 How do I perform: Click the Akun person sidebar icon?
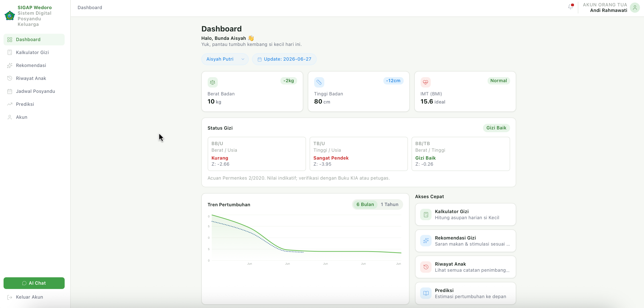[10, 117]
